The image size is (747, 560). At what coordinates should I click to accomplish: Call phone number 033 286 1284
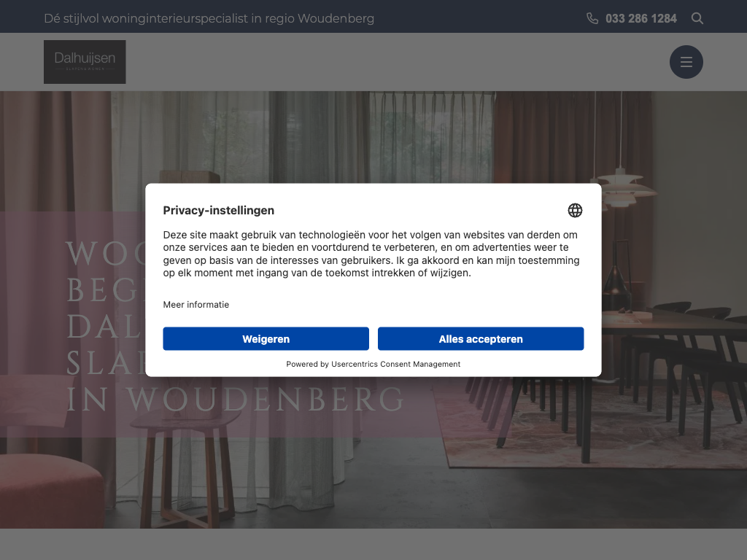click(x=640, y=18)
